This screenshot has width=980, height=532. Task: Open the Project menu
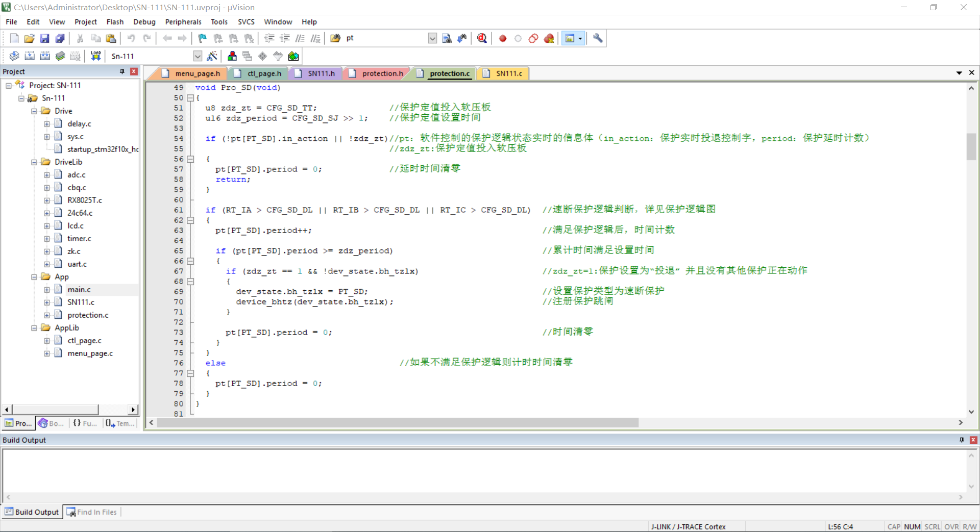[85, 22]
